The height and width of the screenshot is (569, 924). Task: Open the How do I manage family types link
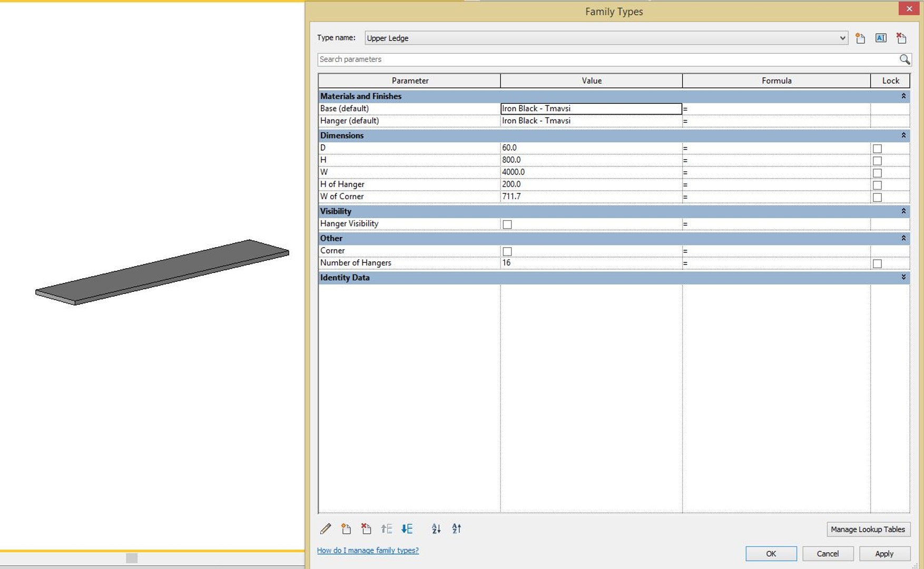368,550
